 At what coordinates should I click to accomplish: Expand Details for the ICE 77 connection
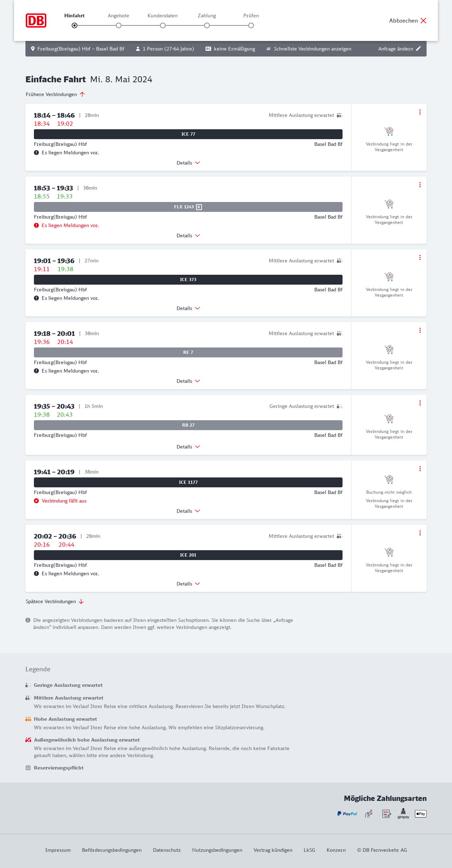(x=188, y=163)
